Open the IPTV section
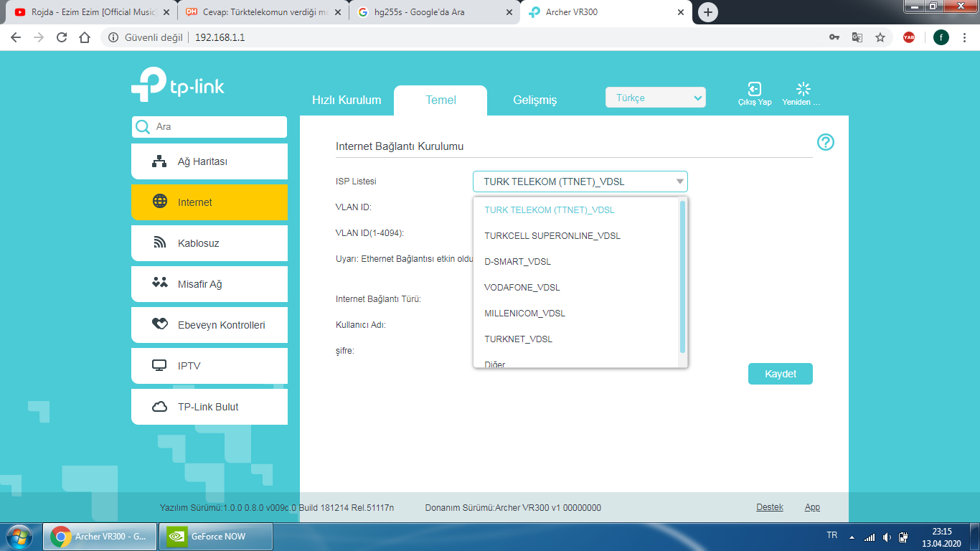The width and height of the screenshot is (980, 551). [x=209, y=366]
